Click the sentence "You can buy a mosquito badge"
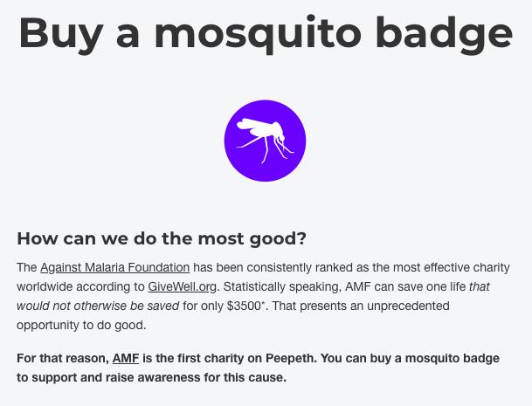This screenshot has width=532, height=406. (411, 358)
